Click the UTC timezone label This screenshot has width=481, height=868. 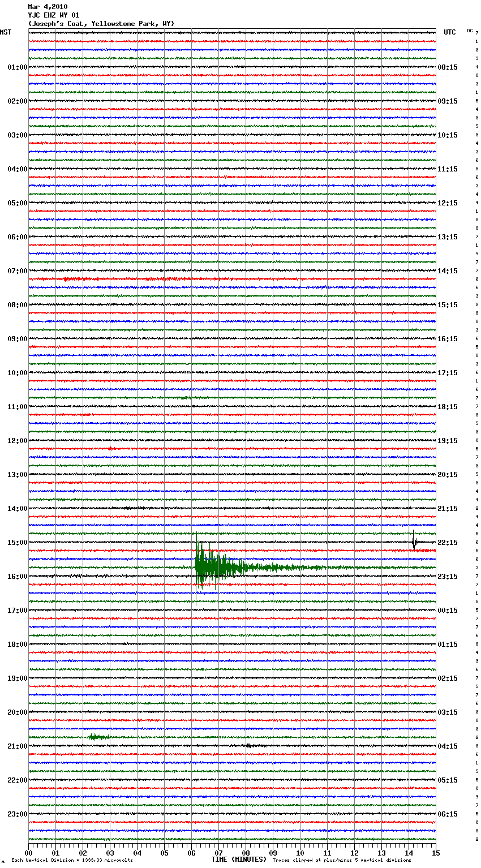[x=450, y=32]
